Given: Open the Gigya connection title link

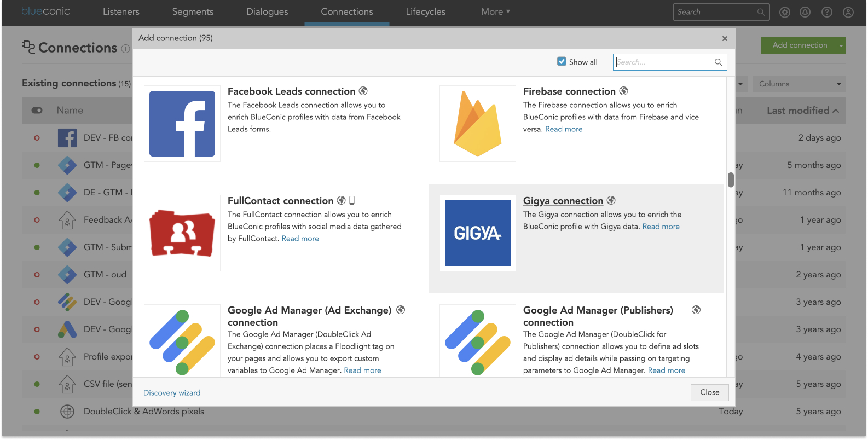Looking at the screenshot, I should pyautogui.click(x=563, y=201).
